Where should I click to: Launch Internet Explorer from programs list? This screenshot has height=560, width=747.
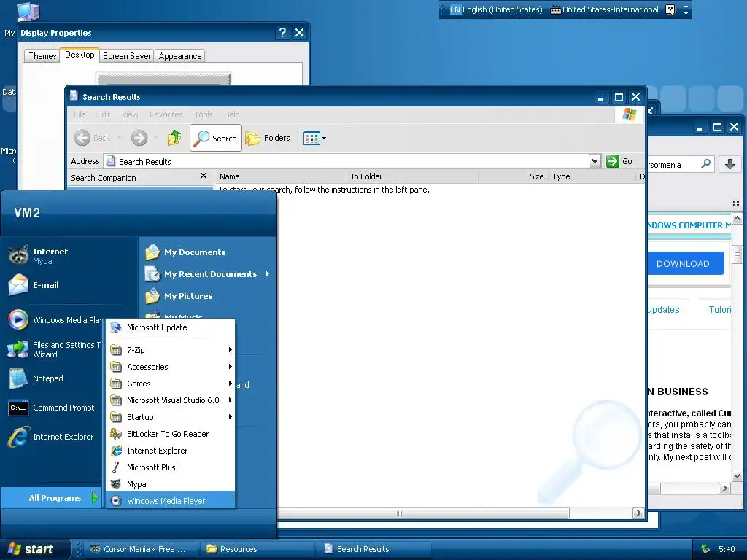coord(170,451)
